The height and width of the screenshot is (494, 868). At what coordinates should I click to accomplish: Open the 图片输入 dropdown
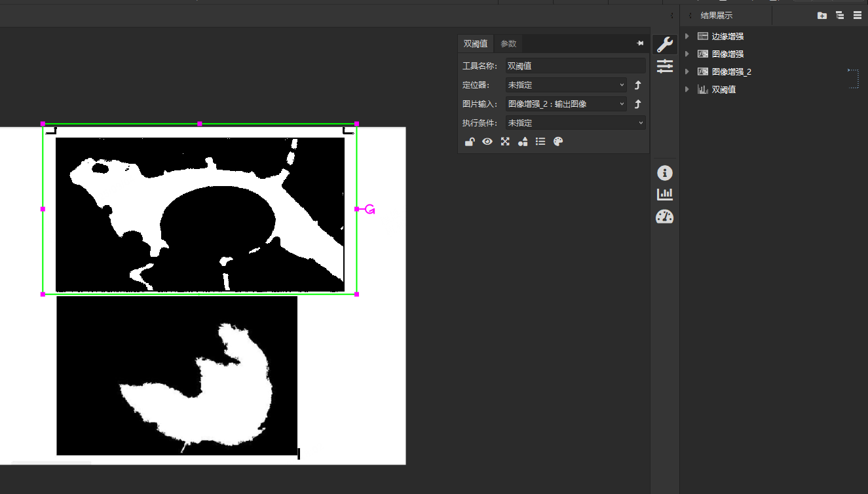coord(565,103)
